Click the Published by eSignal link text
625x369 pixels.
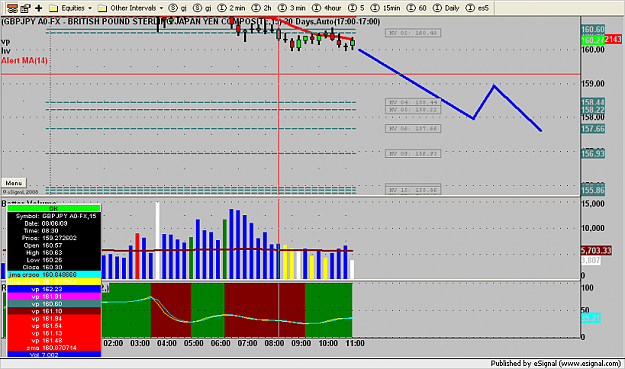[556, 363]
